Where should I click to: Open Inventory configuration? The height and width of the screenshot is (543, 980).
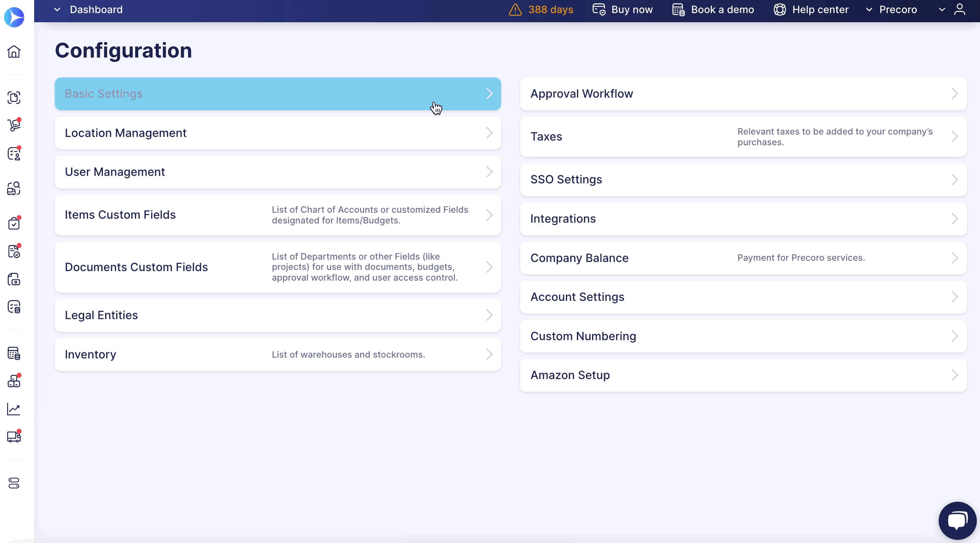(x=278, y=354)
